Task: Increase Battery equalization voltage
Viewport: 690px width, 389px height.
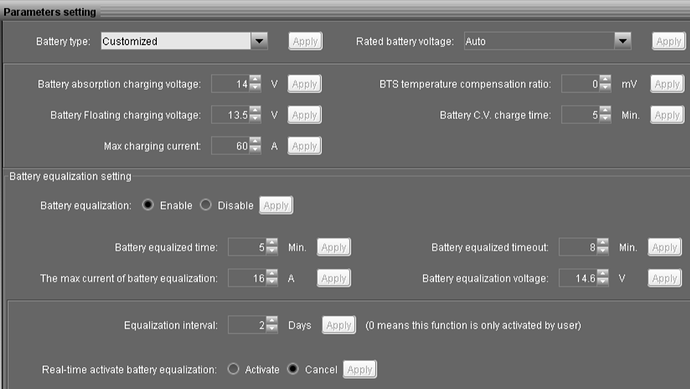Action: [603, 274]
